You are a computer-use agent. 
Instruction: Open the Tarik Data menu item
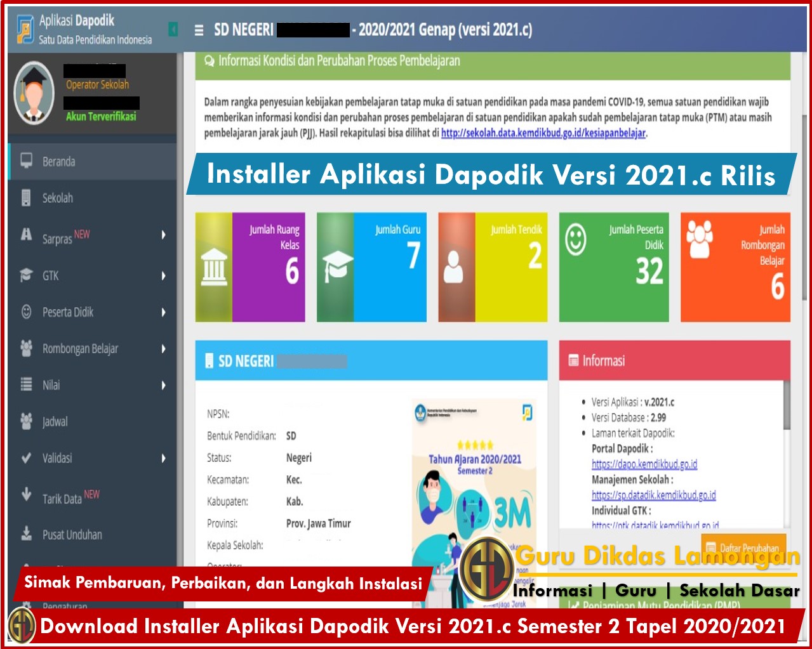click(93, 496)
